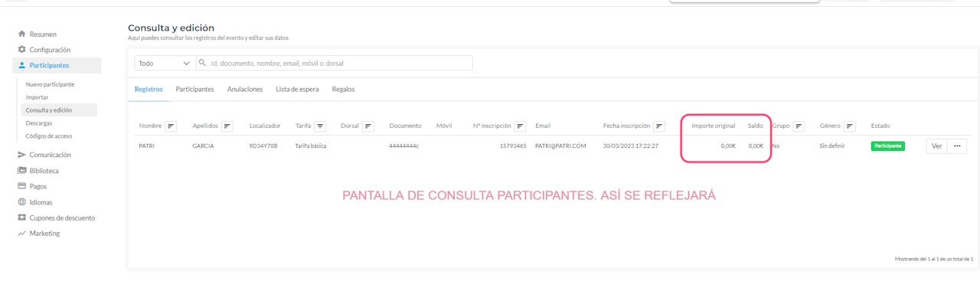Click the GARCIA surname cell
Image resolution: width=980 pixels, height=301 pixels.
point(203,146)
